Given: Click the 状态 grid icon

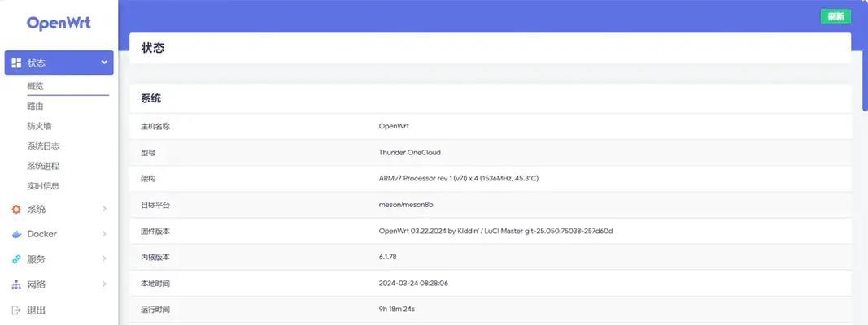Looking at the screenshot, I should 16,63.
